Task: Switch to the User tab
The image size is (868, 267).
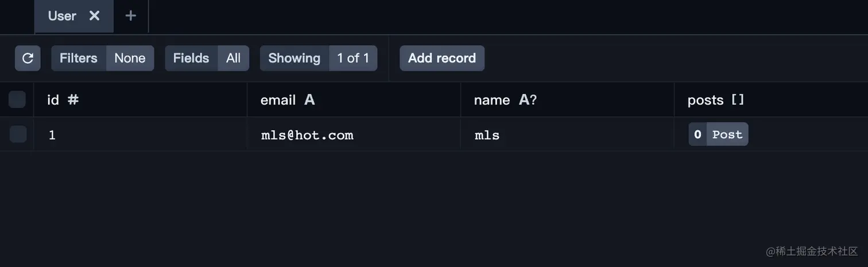Action: coord(62,16)
